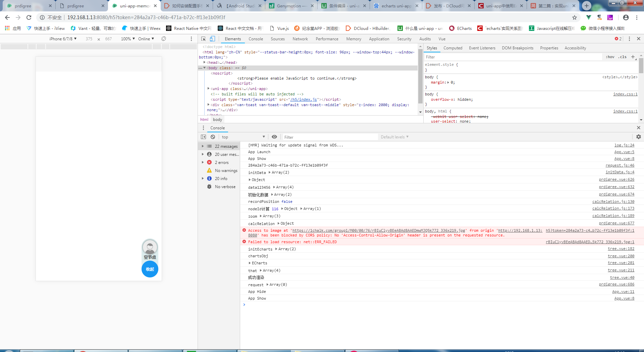Add new style rule with plus icon
This screenshot has height=352, width=644.
633,57
